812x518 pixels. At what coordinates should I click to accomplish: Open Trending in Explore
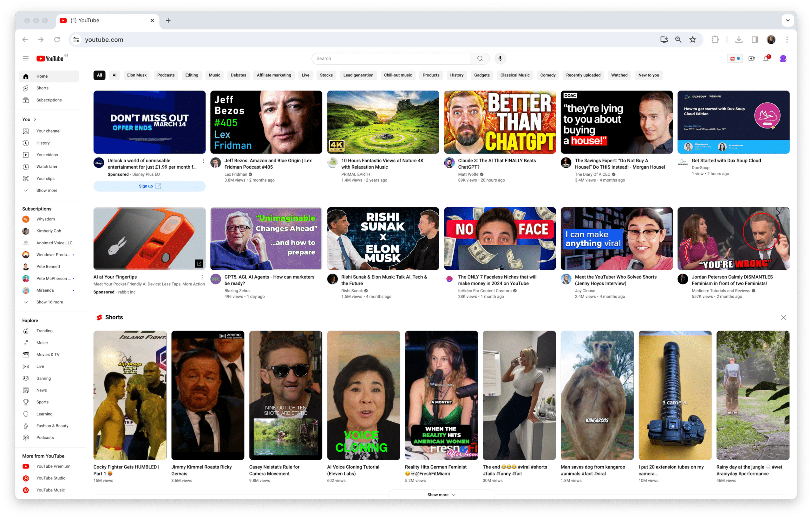click(49, 331)
